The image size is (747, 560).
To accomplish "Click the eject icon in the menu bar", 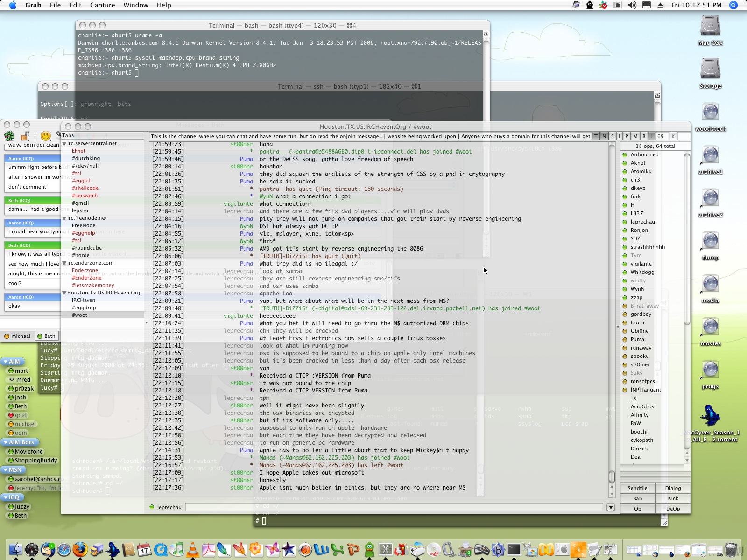I will pos(660,5).
